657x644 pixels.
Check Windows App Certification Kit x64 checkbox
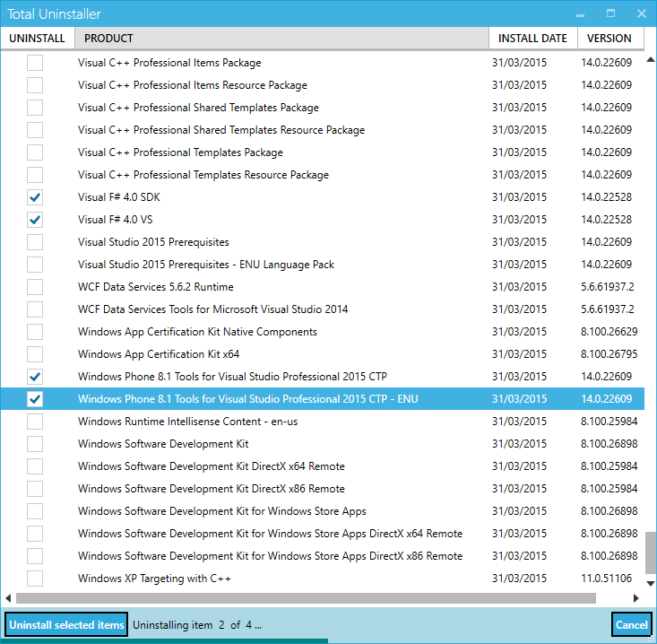35,354
